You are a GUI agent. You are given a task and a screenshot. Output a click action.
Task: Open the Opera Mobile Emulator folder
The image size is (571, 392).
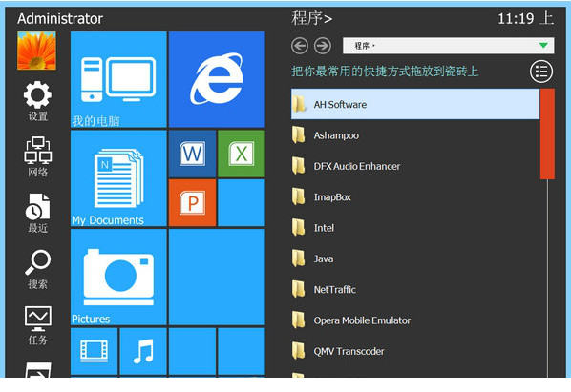(x=415, y=320)
